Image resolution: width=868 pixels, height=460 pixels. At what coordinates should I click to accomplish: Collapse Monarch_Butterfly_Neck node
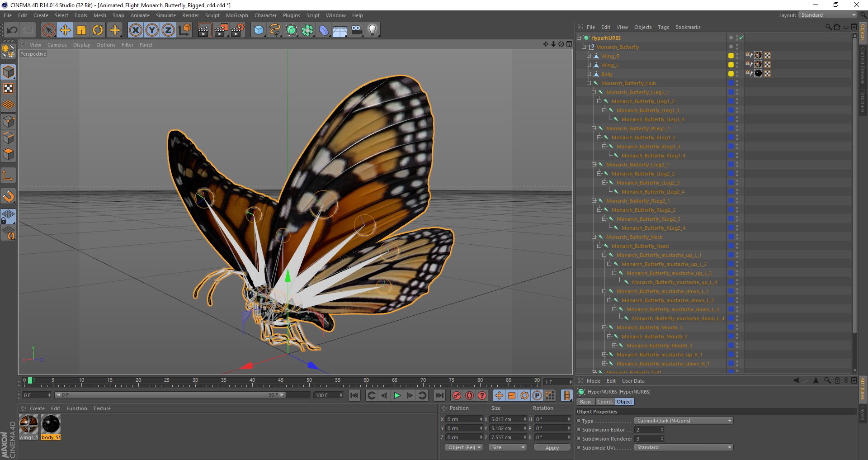coord(594,237)
